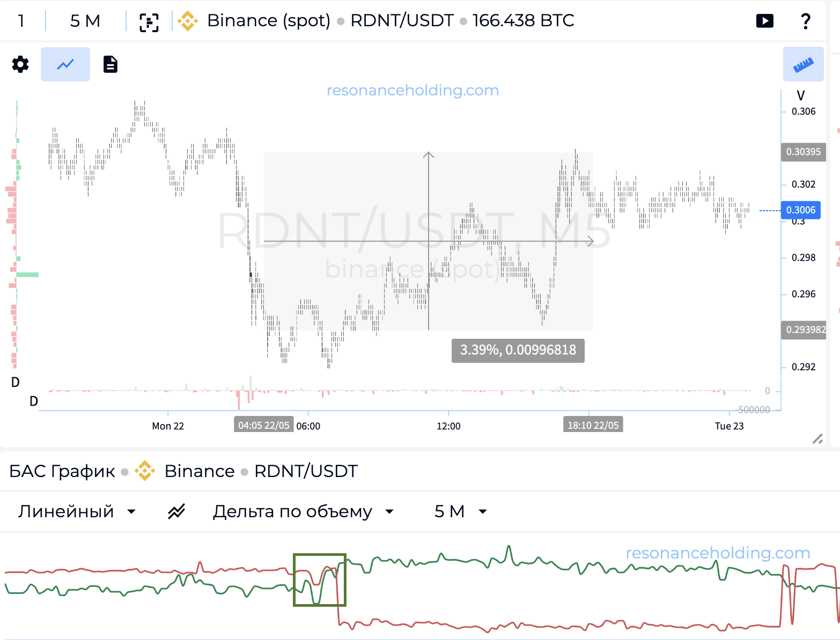
Task: Click the 0.30395 price marker on axis
Action: click(803, 152)
